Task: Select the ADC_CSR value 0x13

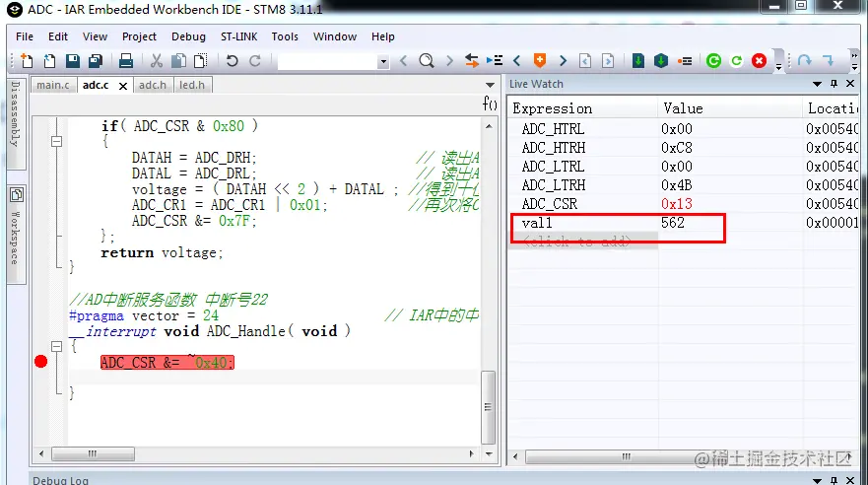Action: [x=677, y=204]
